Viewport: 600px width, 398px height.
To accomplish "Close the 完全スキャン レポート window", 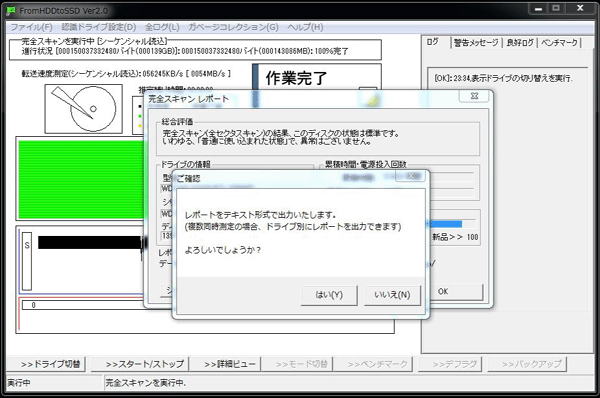I will (x=474, y=96).
